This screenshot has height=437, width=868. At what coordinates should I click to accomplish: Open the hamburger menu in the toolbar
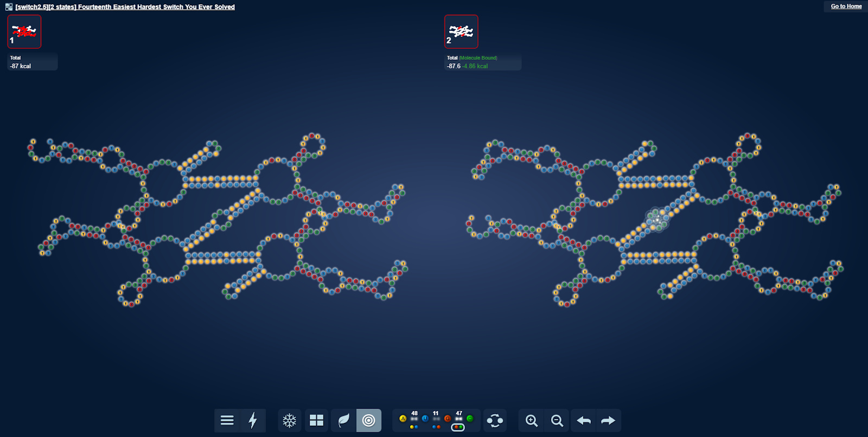click(227, 420)
